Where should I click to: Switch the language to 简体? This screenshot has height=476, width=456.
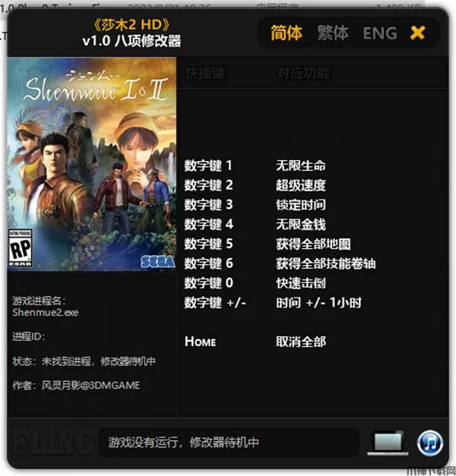coord(287,33)
